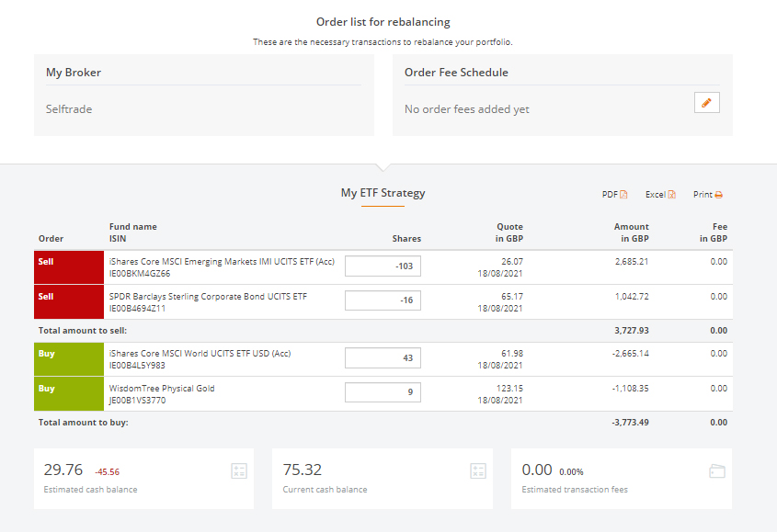Edit the order fee schedule with the pencil icon
777x532 pixels.
point(706,103)
